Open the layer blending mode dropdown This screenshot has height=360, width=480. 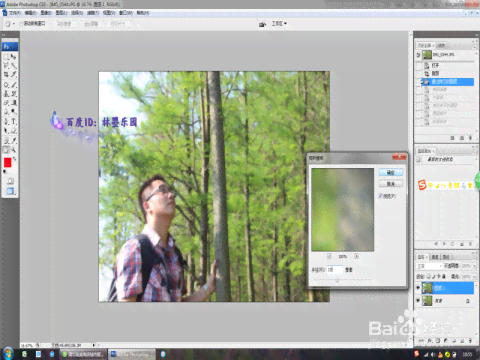click(429, 266)
